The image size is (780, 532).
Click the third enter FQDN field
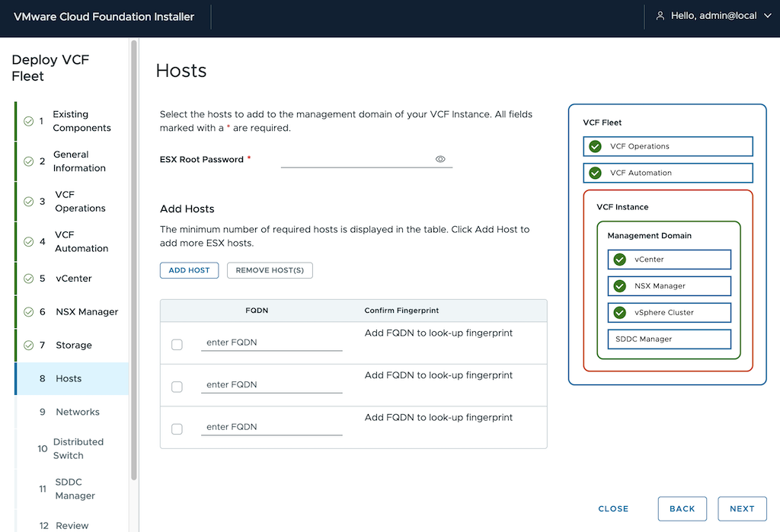[272, 427]
